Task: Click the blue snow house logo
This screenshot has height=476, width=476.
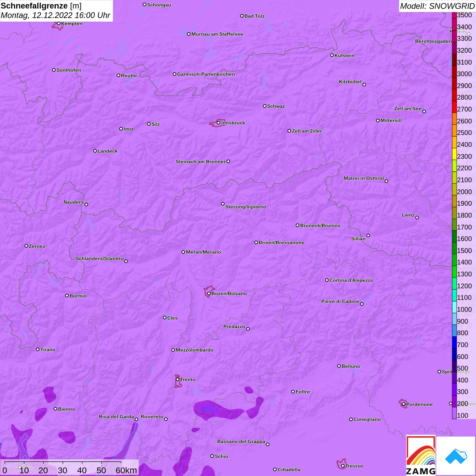Action: [x=456, y=456]
